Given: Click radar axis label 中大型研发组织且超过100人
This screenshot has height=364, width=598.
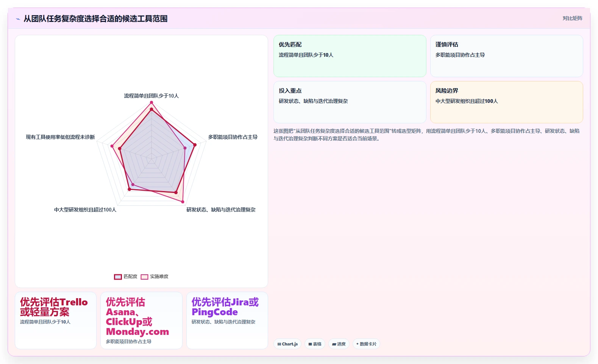Looking at the screenshot, I should [85, 210].
